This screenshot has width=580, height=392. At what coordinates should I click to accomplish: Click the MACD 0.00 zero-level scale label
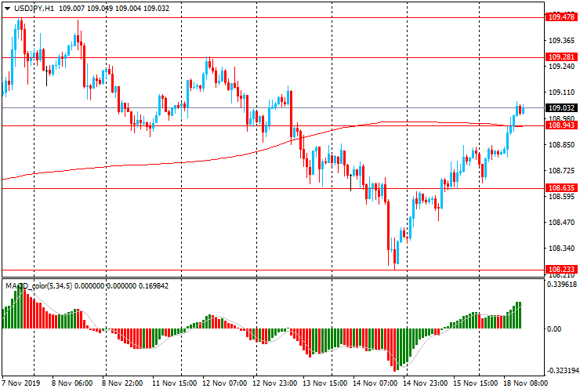pos(554,329)
